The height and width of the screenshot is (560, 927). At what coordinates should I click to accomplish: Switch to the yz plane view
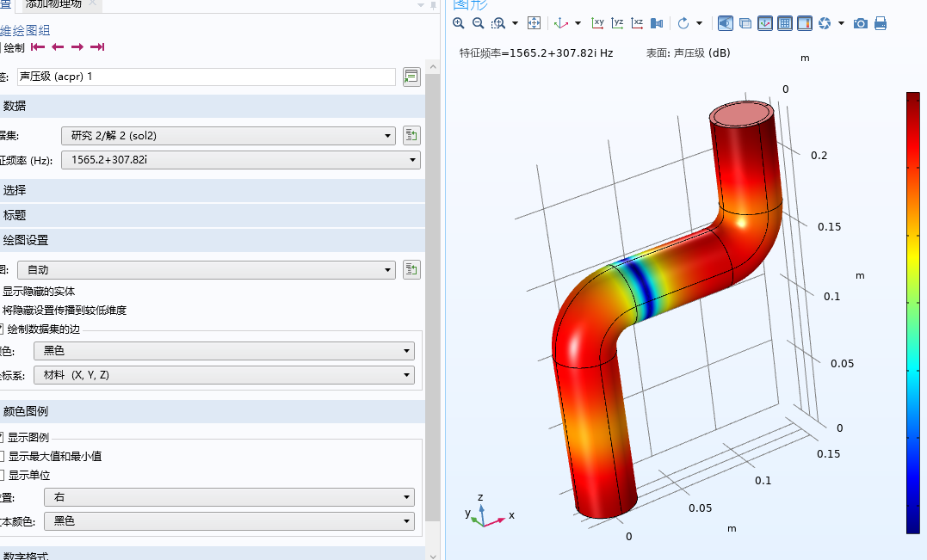pyautogui.click(x=617, y=23)
